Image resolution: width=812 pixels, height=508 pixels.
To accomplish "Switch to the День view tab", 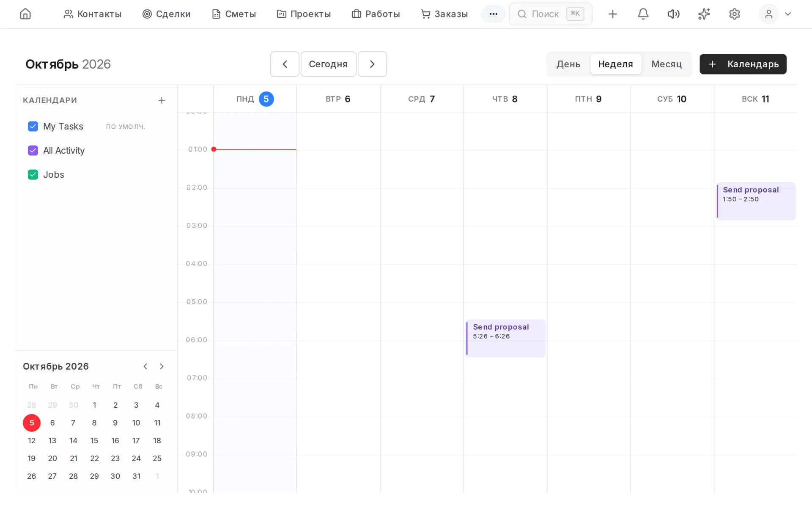I will (x=568, y=64).
